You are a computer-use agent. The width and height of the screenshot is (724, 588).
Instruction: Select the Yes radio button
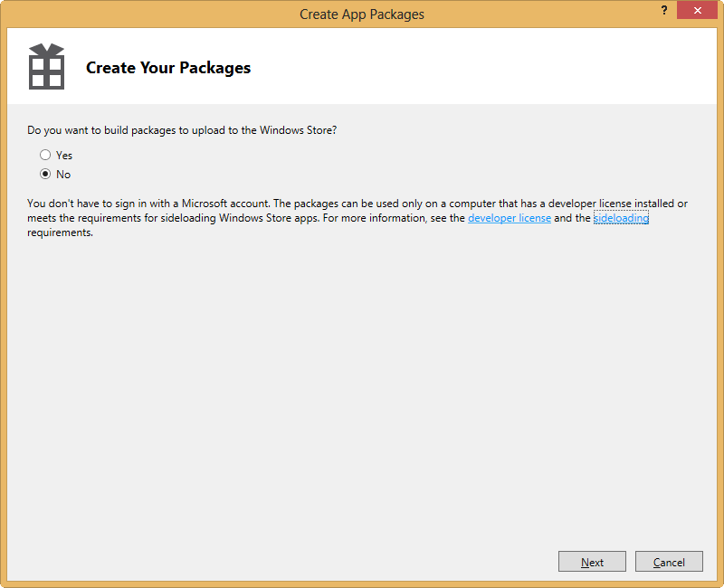pos(45,156)
